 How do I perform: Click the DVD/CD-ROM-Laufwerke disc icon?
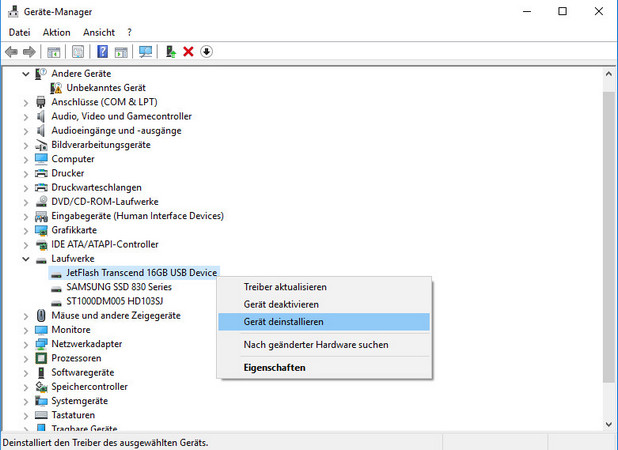41,201
